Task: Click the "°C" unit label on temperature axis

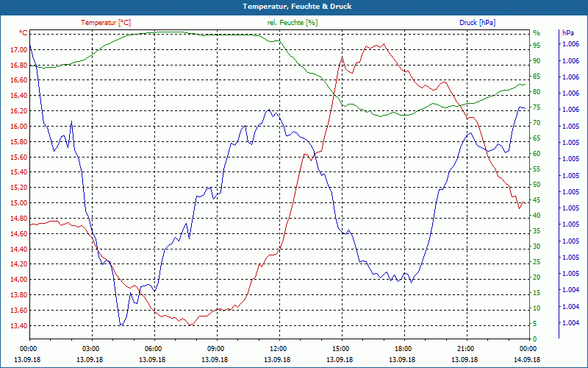Action: point(23,33)
